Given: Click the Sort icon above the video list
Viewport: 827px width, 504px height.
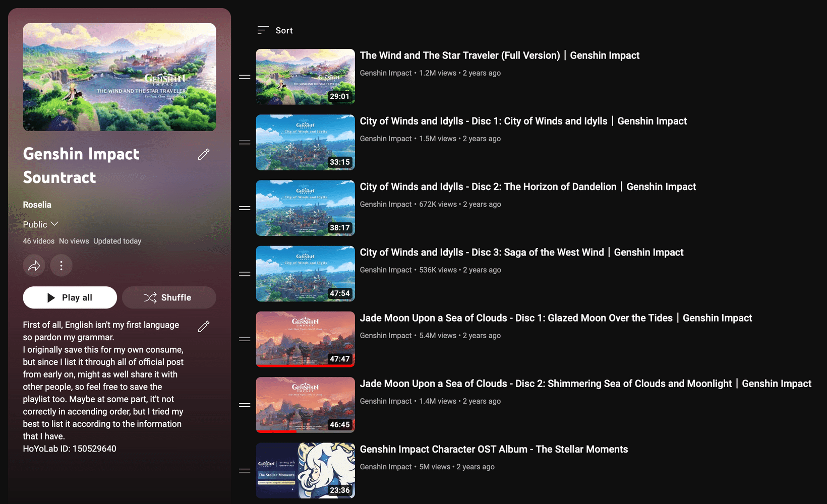Looking at the screenshot, I should [x=263, y=30].
